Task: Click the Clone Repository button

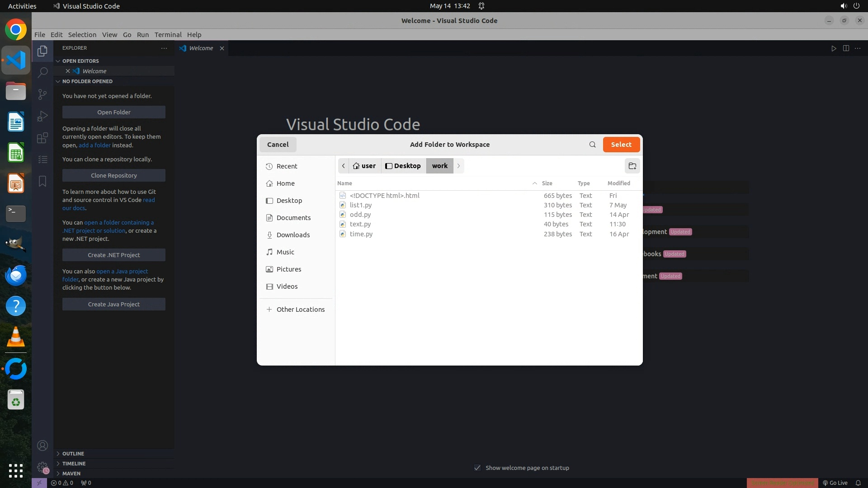Action: [x=113, y=175]
